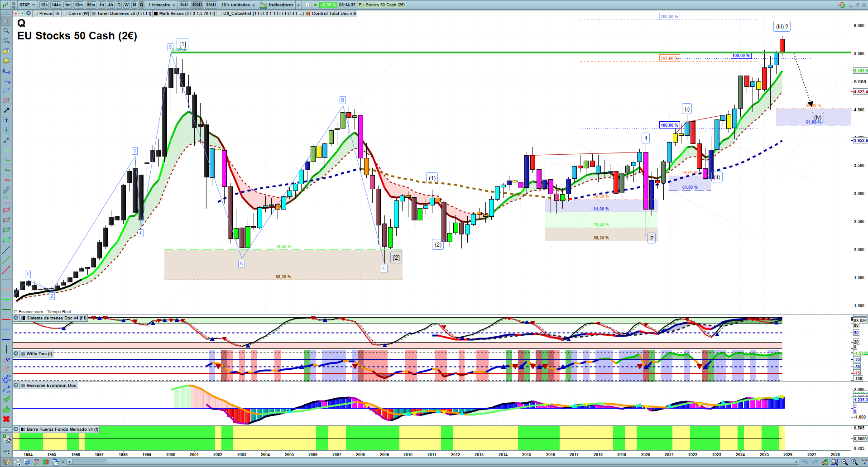Select the brown ellipse drawing tool
The height and width of the screenshot is (467, 868).
pyautogui.click(x=6, y=220)
